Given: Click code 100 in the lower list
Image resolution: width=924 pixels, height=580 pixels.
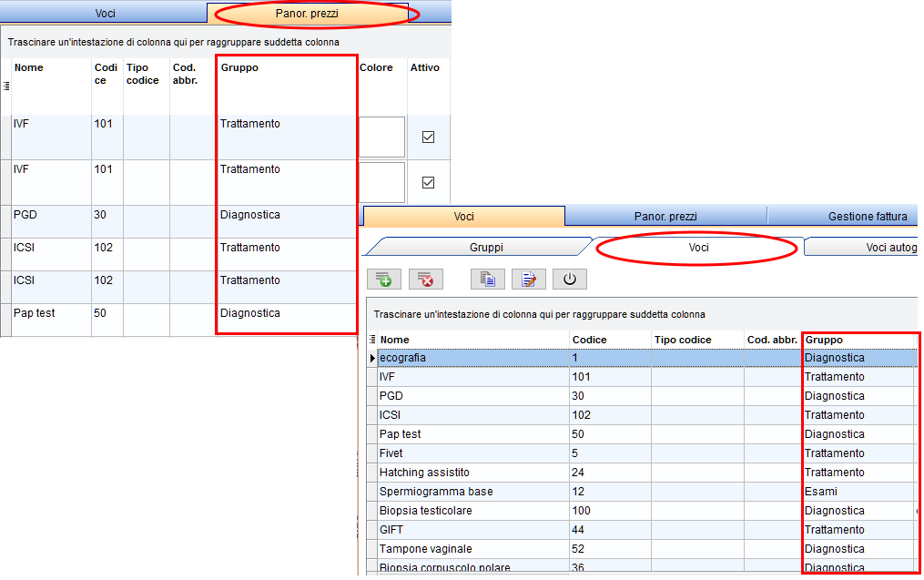Looking at the screenshot, I should (x=610, y=511).
